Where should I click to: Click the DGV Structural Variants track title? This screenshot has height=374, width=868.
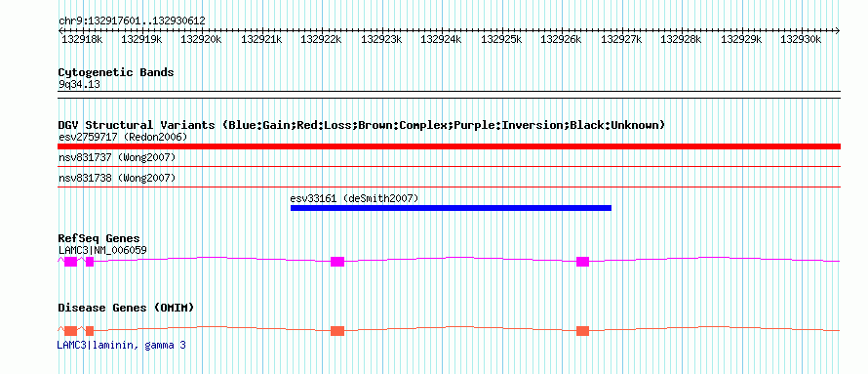click(x=362, y=125)
